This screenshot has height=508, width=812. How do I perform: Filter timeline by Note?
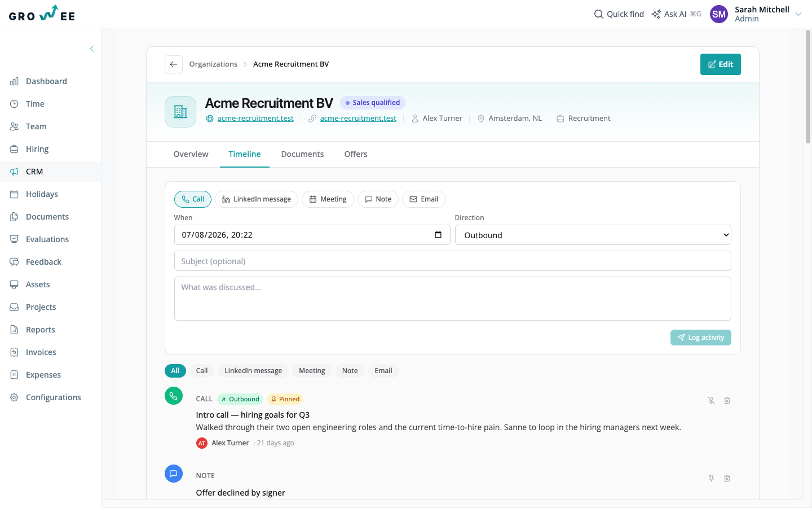coord(350,371)
